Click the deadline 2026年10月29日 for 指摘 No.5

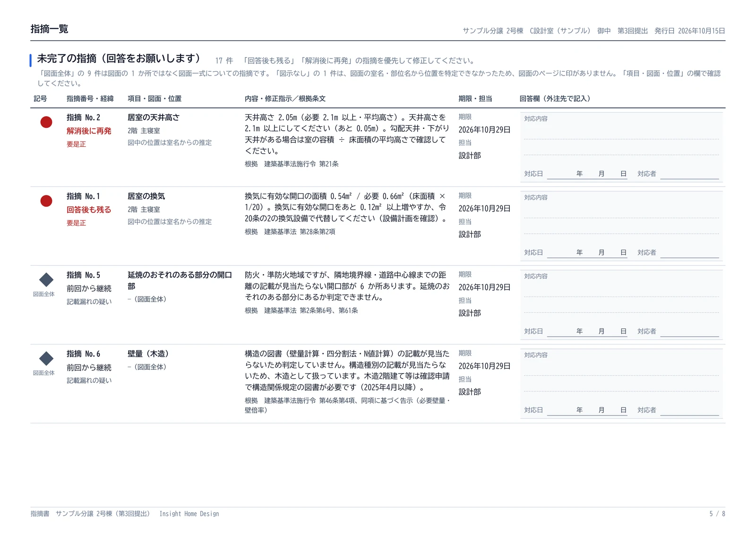pyautogui.click(x=485, y=288)
